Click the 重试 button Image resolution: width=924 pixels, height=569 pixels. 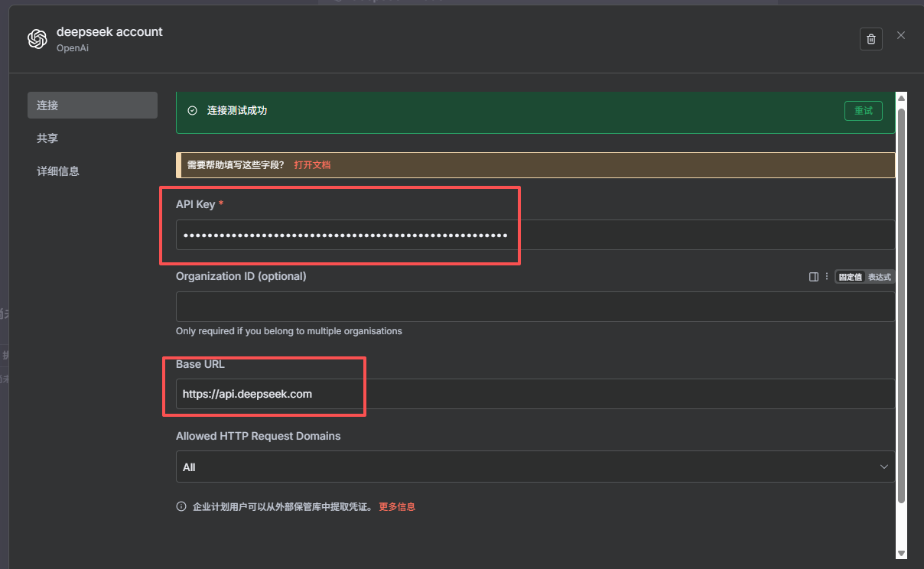[x=864, y=111]
